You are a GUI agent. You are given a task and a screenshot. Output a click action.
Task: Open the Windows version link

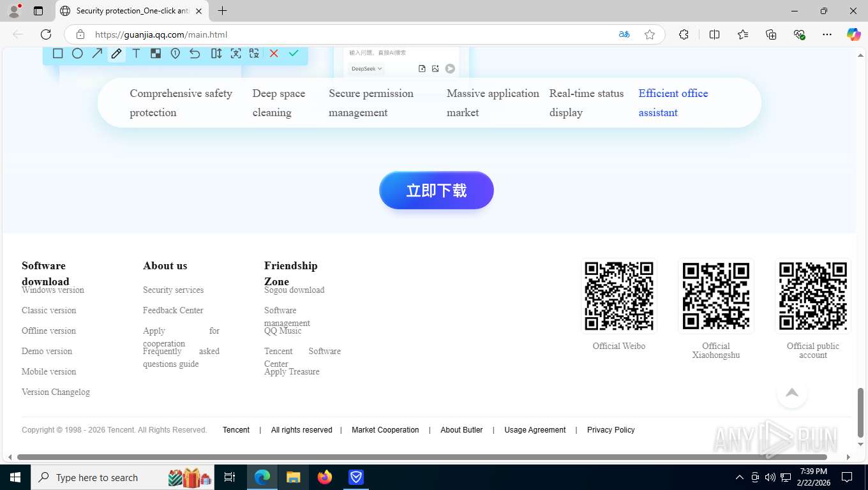tap(53, 290)
